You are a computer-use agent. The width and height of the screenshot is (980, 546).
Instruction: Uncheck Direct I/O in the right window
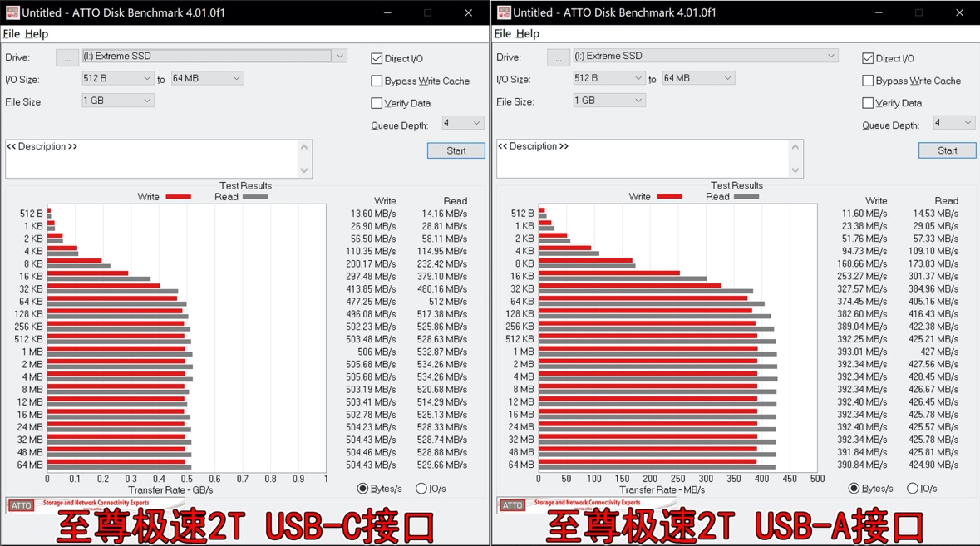click(868, 59)
